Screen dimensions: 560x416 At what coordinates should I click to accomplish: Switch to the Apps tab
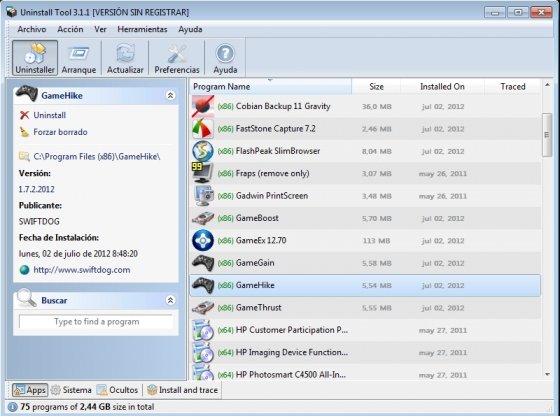(30, 390)
